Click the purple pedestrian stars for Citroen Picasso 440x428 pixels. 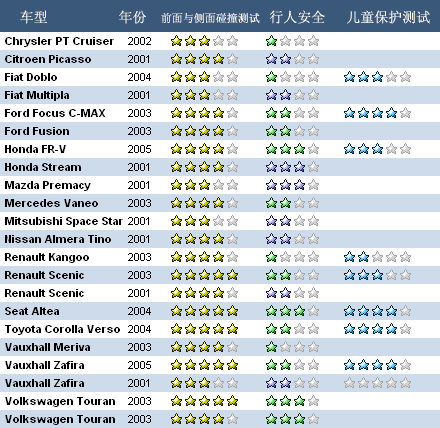pyautogui.click(x=292, y=59)
